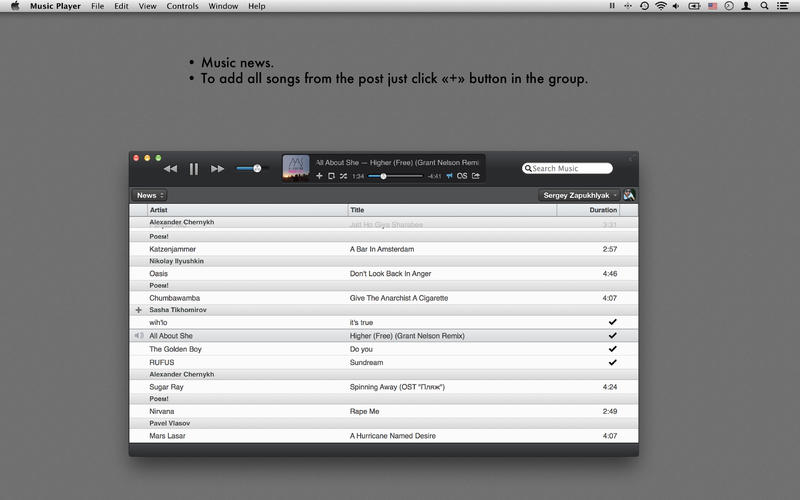Skip back with the rewind button
The width and height of the screenshot is (800, 500).
[170, 169]
